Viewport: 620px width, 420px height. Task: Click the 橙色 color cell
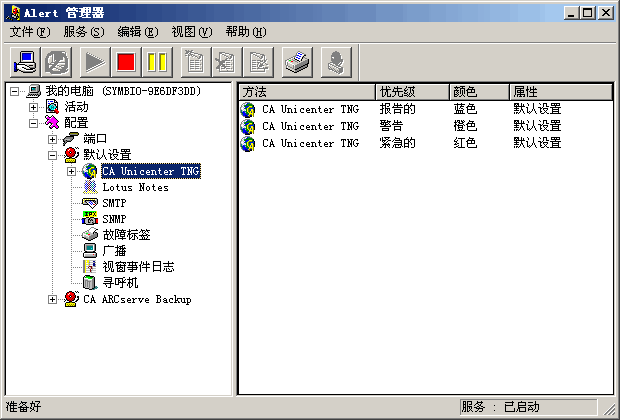pos(465,126)
